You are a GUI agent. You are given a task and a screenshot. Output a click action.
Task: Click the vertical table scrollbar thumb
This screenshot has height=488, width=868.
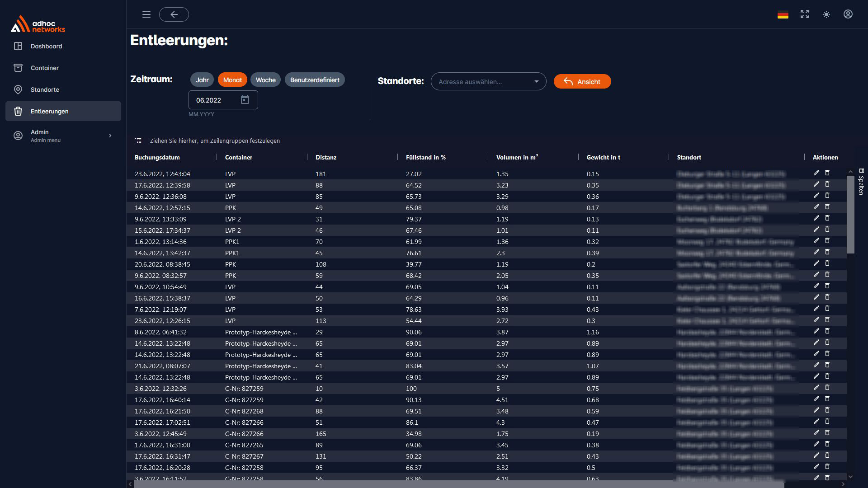pos(850,215)
